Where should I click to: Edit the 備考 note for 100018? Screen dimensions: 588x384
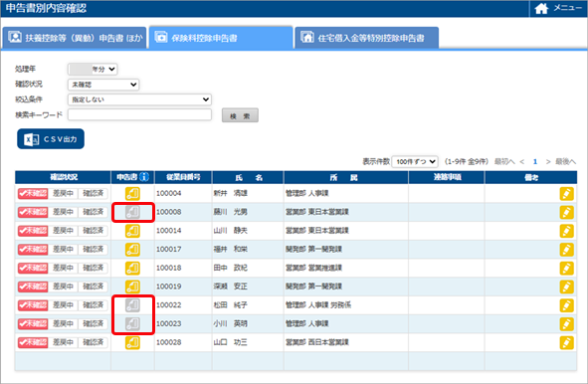pos(567,269)
